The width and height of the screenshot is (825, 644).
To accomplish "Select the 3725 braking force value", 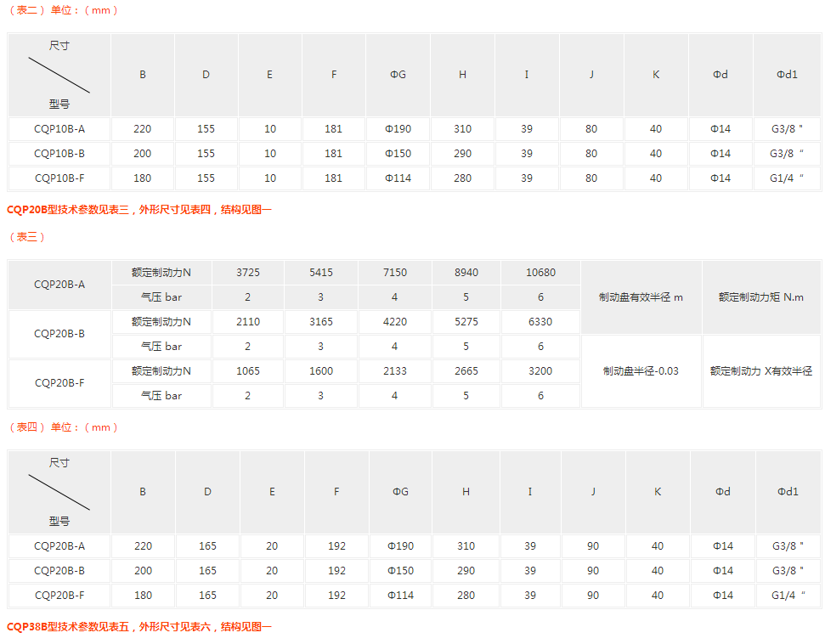I will click(x=247, y=273).
